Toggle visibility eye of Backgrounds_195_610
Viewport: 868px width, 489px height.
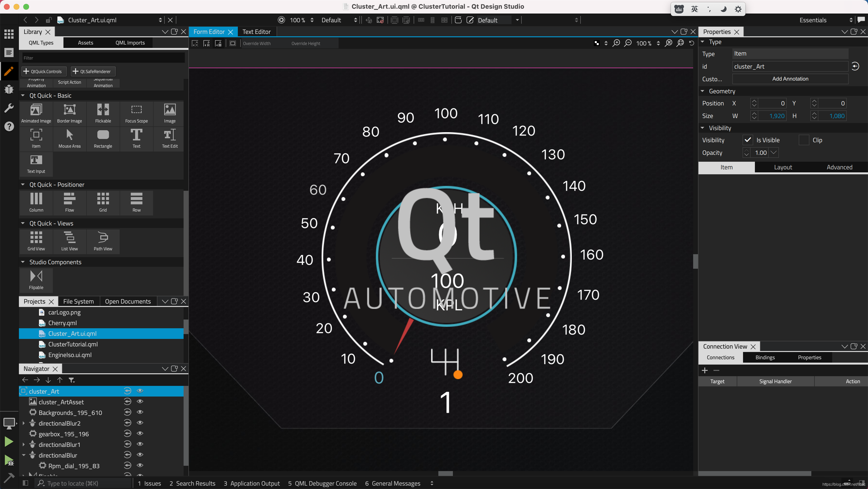(140, 412)
